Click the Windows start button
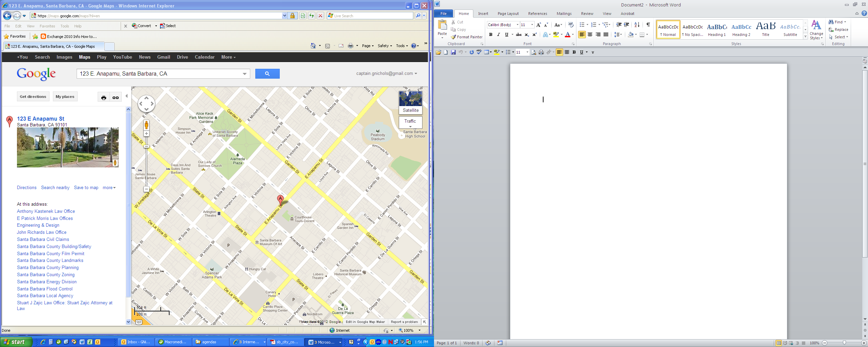 coord(16,342)
